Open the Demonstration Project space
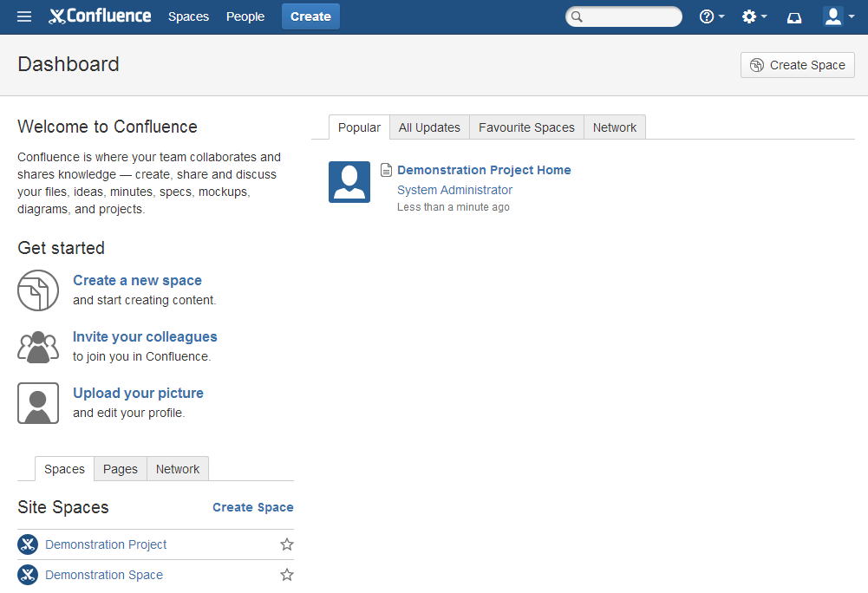This screenshot has width=868, height=593. pos(106,544)
